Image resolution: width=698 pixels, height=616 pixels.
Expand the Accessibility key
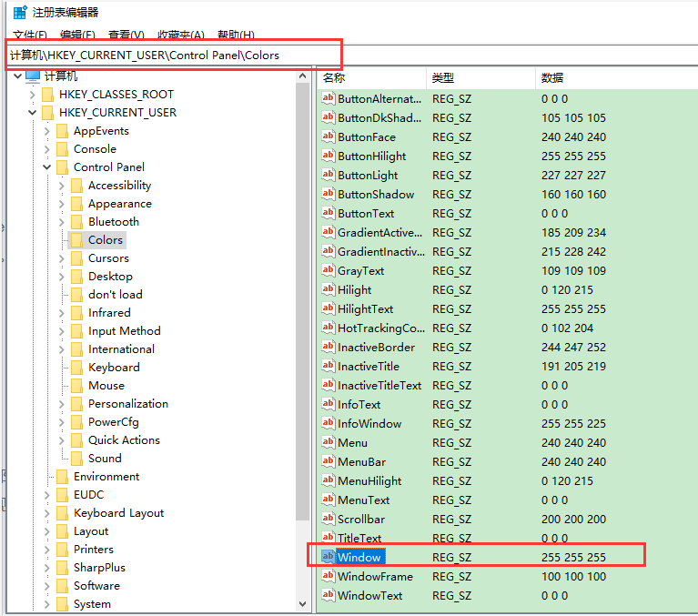coord(62,186)
